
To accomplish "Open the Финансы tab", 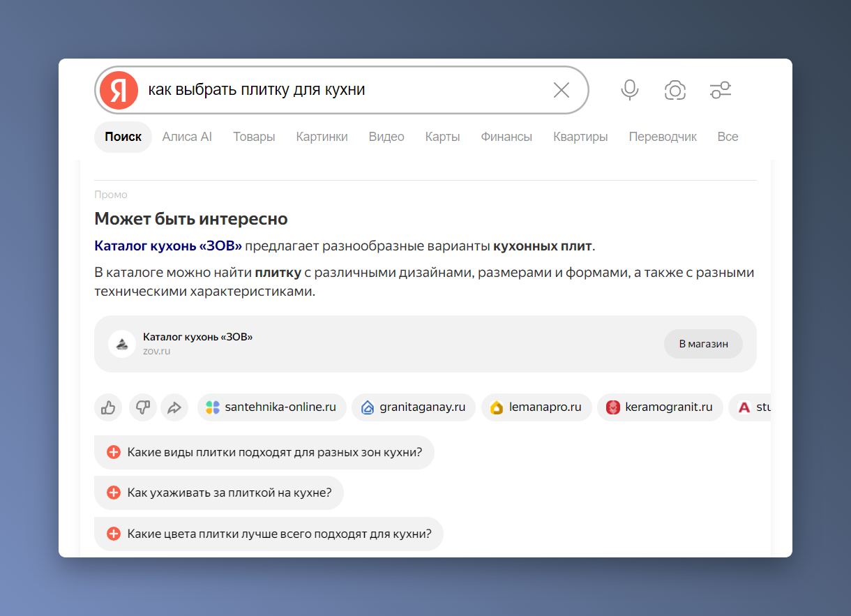I will pyautogui.click(x=506, y=137).
